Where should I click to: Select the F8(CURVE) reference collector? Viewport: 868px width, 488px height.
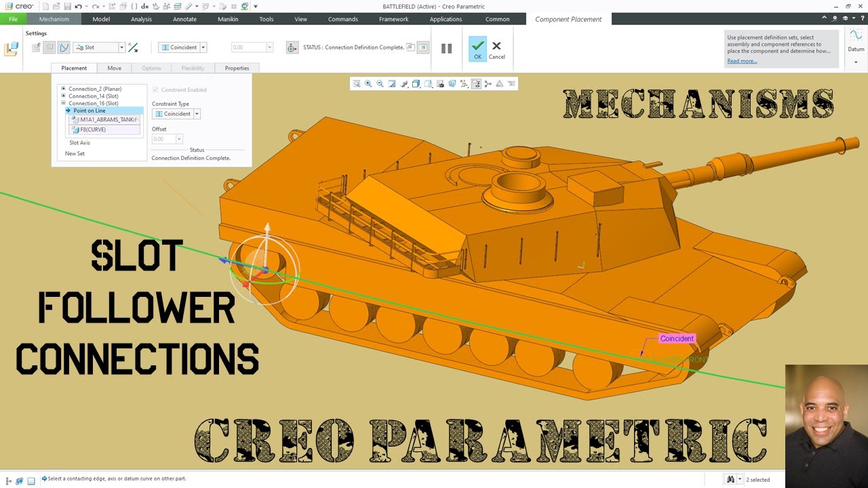105,129
